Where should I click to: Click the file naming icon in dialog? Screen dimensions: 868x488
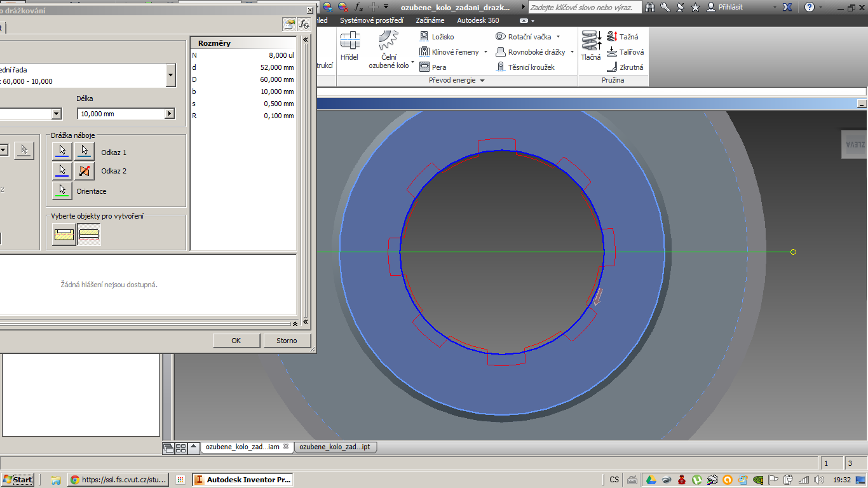point(290,24)
